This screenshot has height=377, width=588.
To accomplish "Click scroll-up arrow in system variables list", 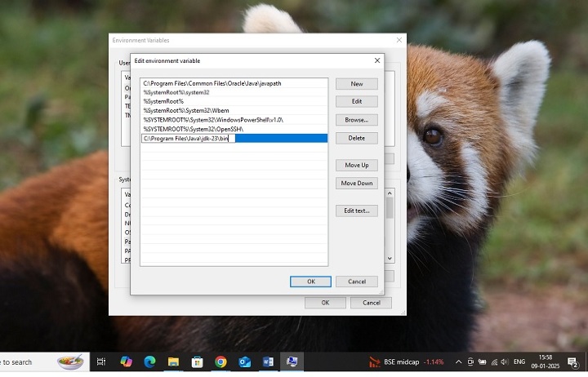I will 390,193.
